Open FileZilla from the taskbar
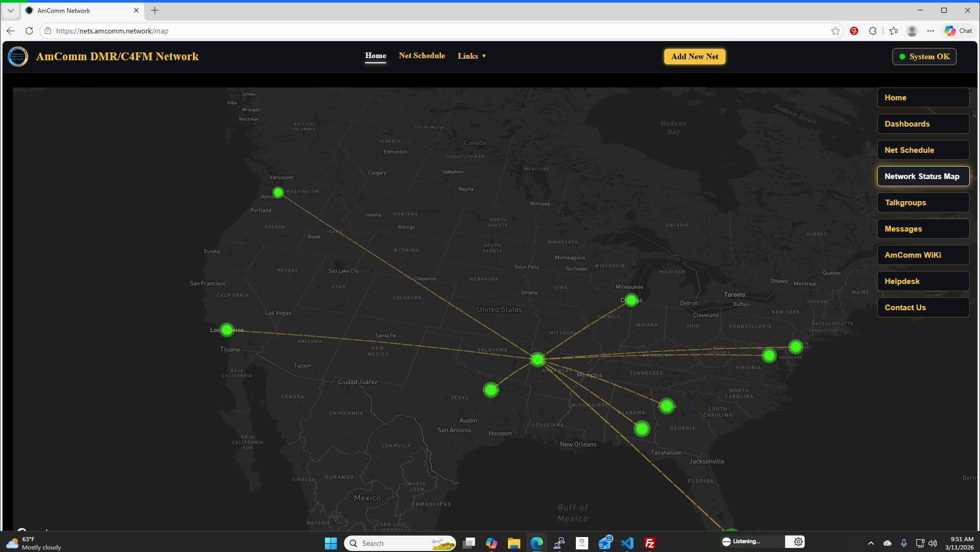 pyautogui.click(x=649, y=543)
